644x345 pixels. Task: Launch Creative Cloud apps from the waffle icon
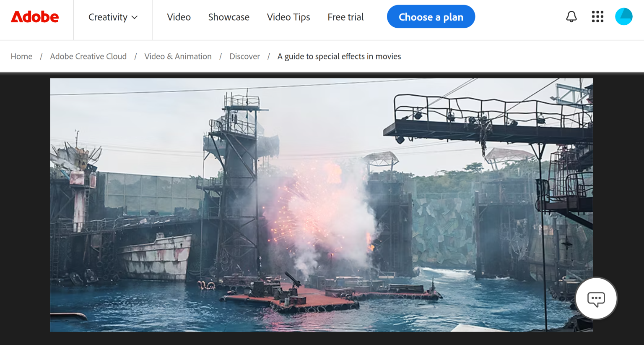tap(597, 17)
